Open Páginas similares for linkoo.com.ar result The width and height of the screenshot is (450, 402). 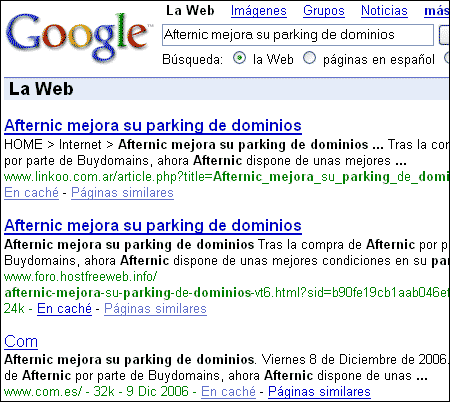[x=122, y=193]
